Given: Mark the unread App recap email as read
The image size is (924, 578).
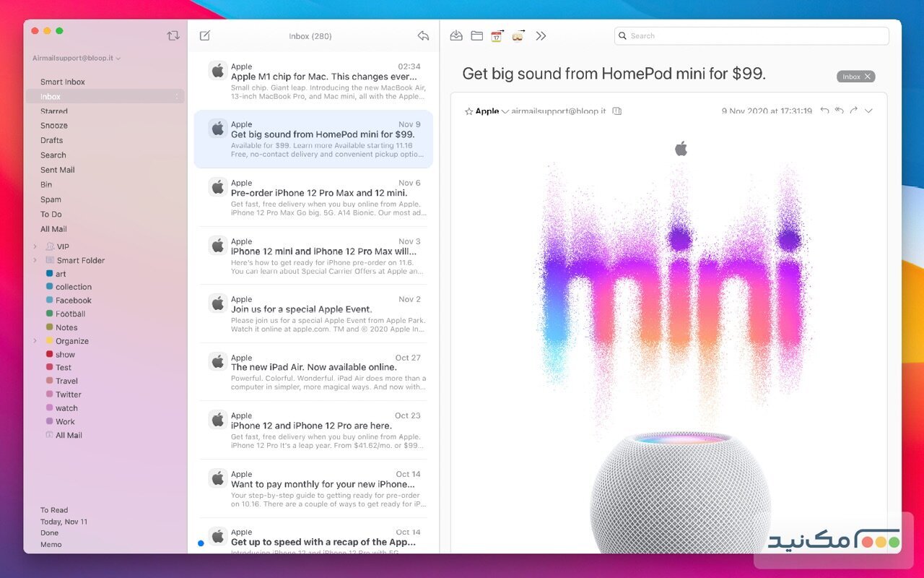Looking at the screenshot, I should pos(200,543).
